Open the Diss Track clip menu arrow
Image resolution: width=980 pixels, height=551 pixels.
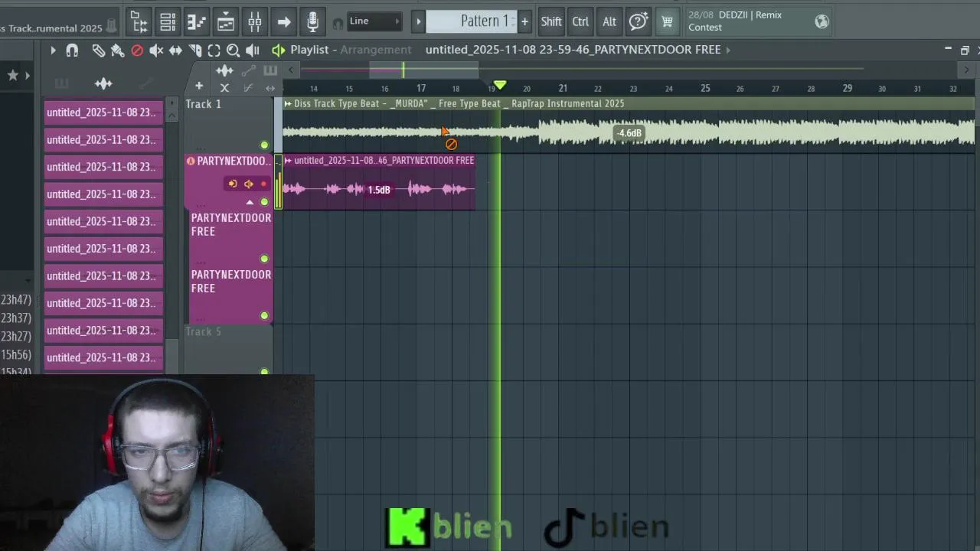[x=288, y=103]
